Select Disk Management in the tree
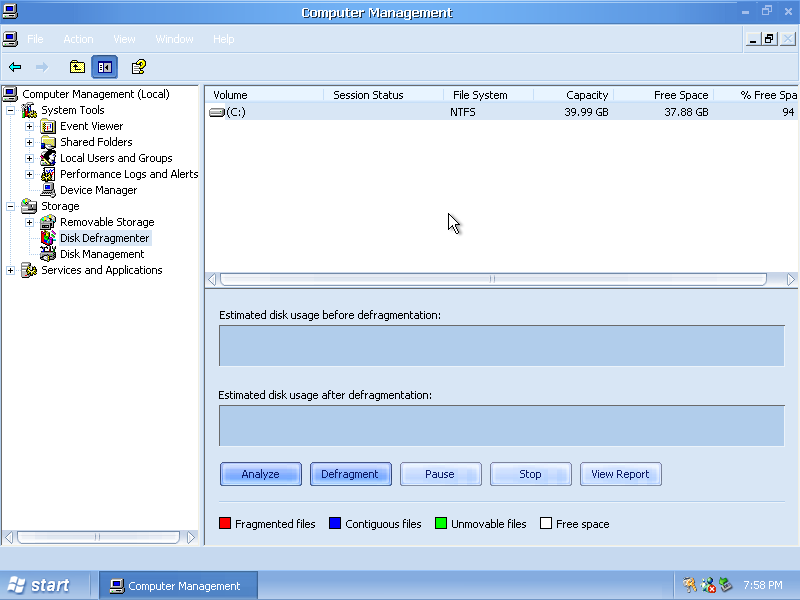 pos(102,254)
